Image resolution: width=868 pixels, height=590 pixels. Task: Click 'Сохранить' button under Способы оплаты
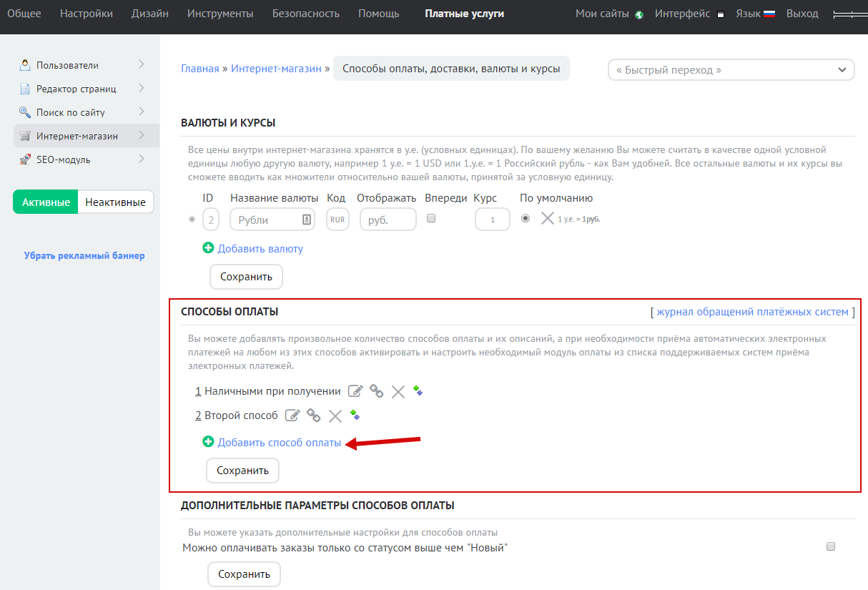pyautogui.click(x=242, y=471)
